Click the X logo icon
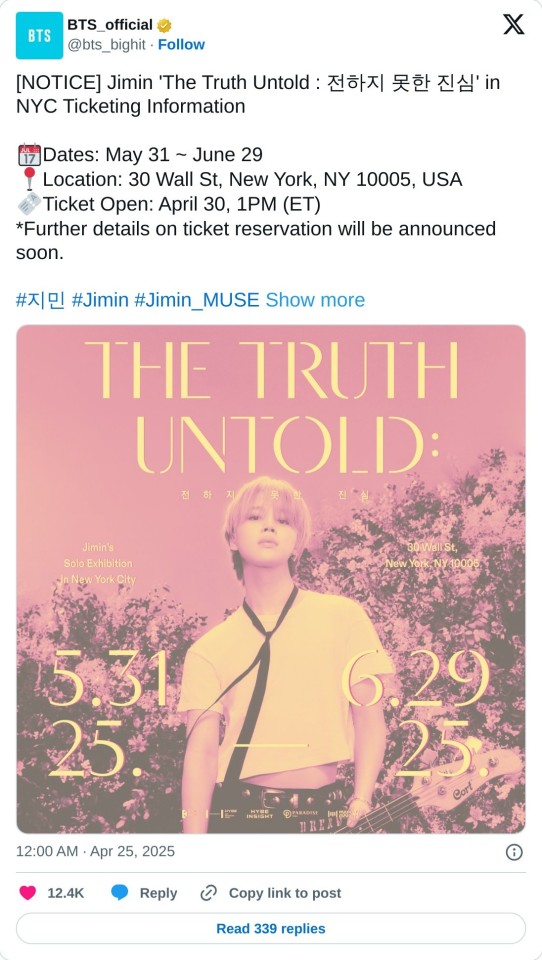The width and height of the screenshot is (542, 960). (513, 24)
